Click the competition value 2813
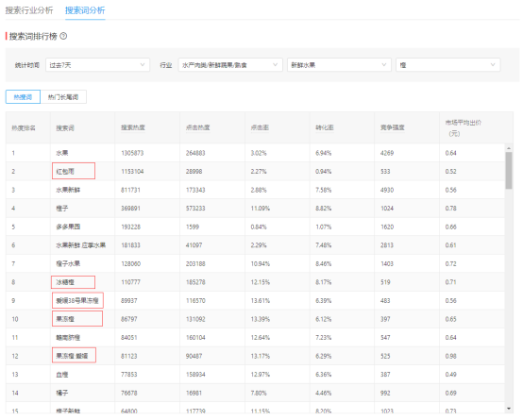 pyautogui.click(x=387, y=245)
